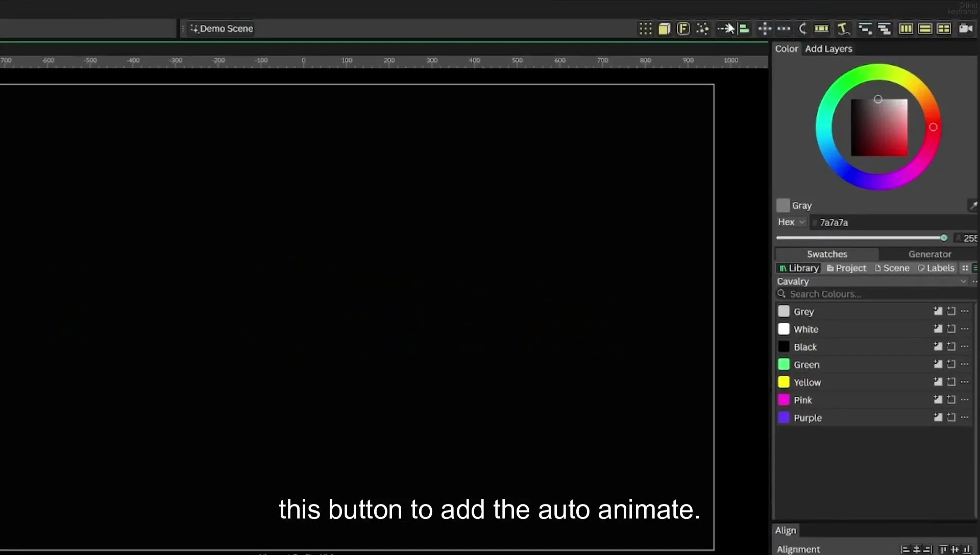Switch to the Color panel tab
This screenshot has height=555, width=980.
[x=786, y=48]
